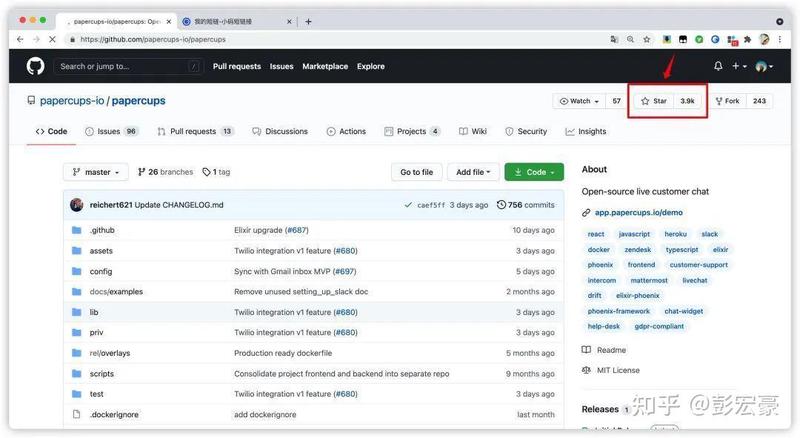Image resolution: width=800 pixels, height=438 pixels.
Task: Select the Issues repository tab
Action: pyautogui.click(x=111, y=131)
